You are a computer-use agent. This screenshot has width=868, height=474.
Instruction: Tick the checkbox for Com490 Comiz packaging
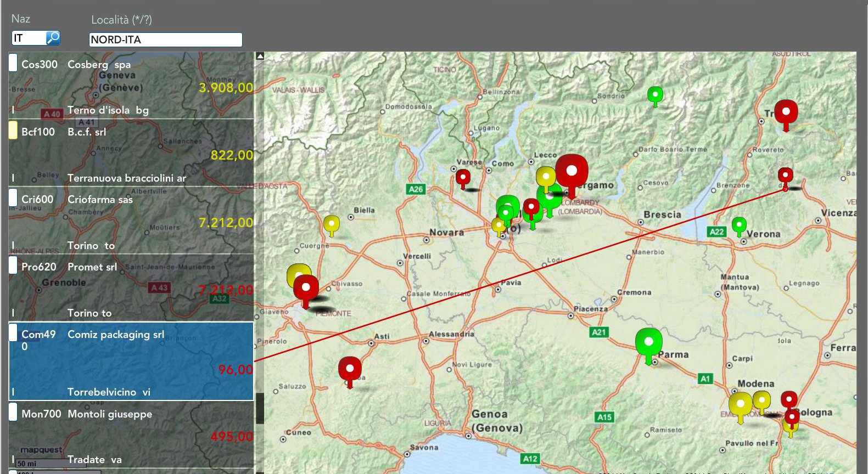[x=13, y=332]
